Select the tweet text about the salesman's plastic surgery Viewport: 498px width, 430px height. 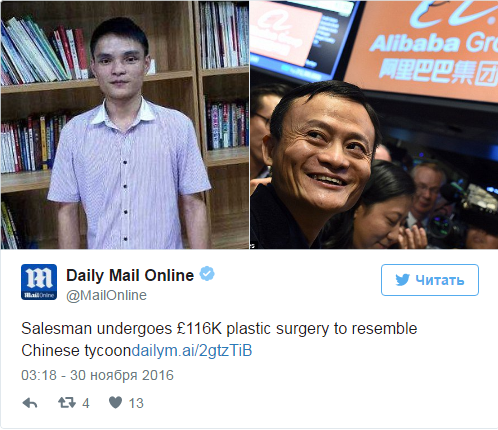pyautogui.click(x=219, y=340)
